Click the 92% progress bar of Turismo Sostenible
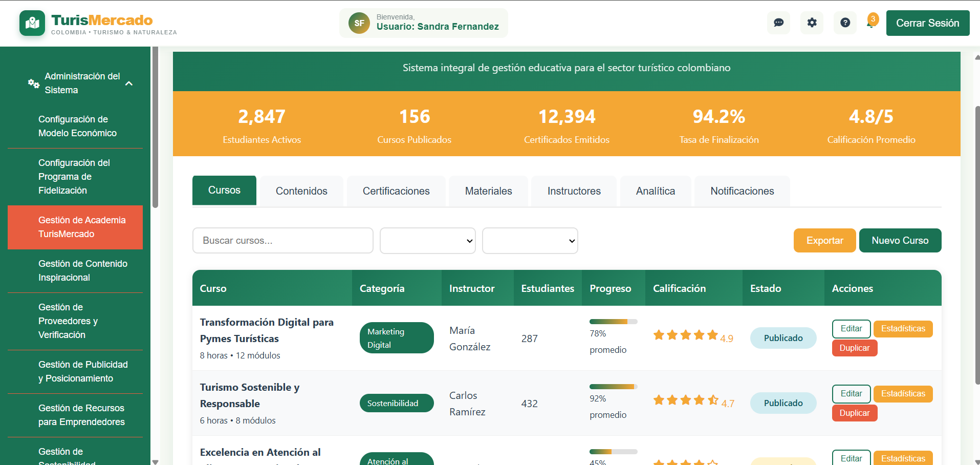Screen dimensions: 980x465 [x=613, y=387]
